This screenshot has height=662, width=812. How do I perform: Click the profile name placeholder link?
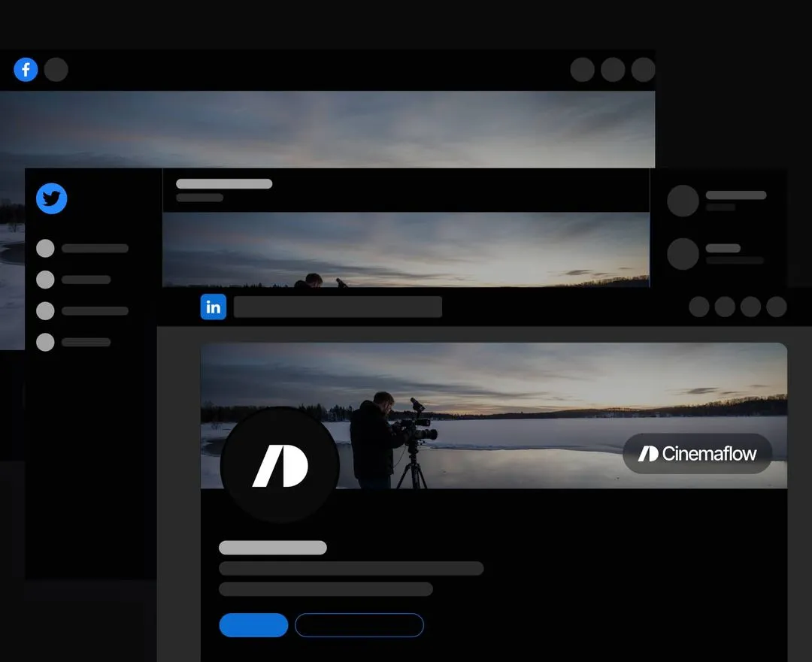coord(272,547)
